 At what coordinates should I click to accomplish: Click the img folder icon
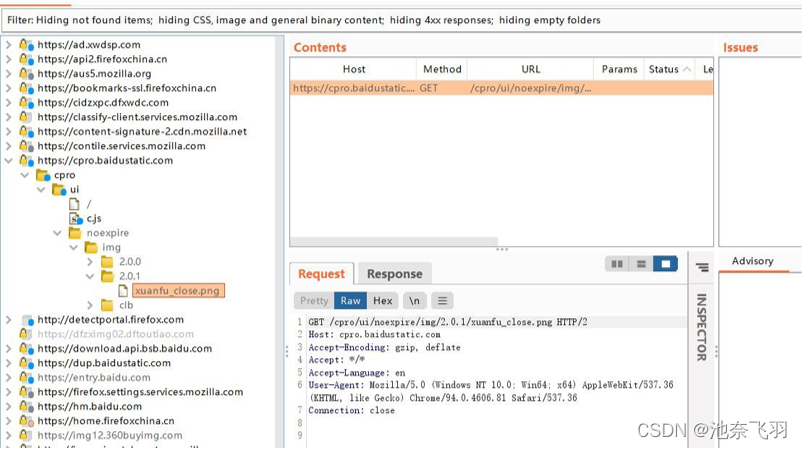91,248
